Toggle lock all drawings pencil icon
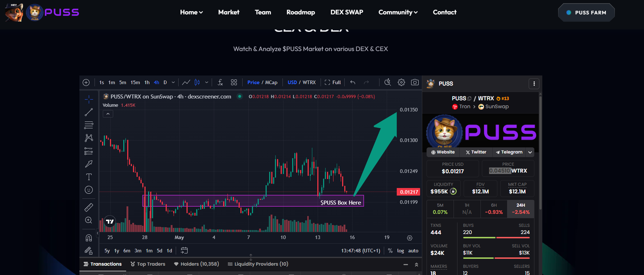This screenshot has width=644, height=275. coord(89,251)
